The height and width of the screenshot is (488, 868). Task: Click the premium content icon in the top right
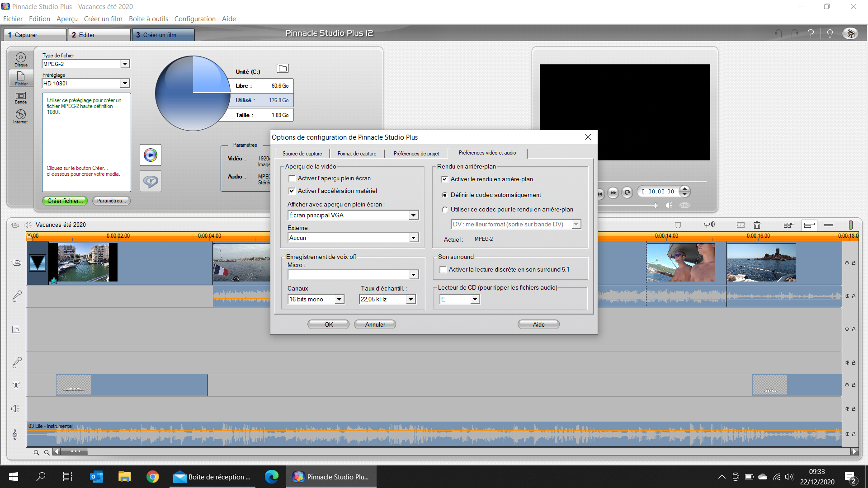coord(850,33)
